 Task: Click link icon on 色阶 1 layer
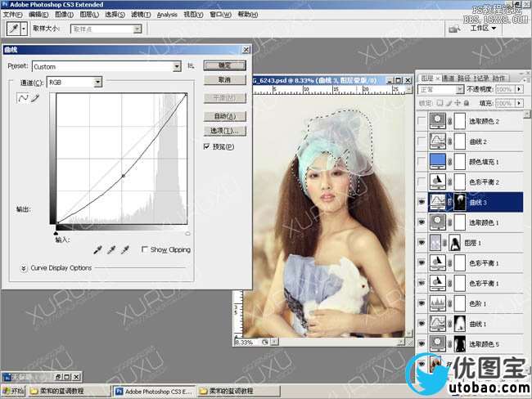click(450, 303)
